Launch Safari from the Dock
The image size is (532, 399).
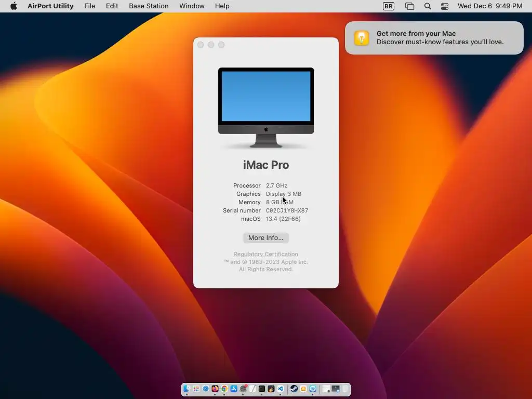click(x=206, y=389)
